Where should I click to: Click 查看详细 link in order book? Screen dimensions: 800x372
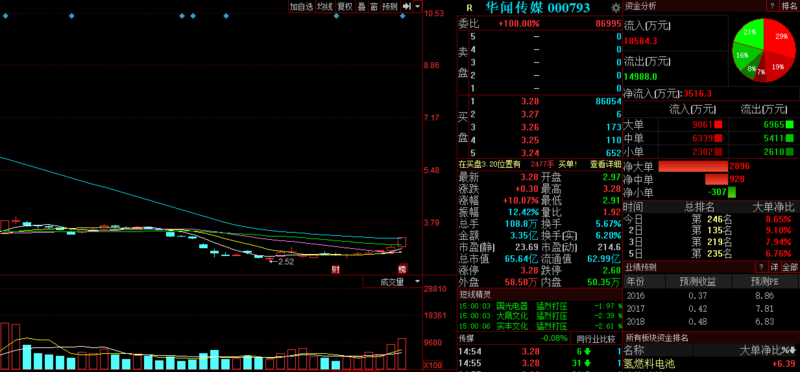coord(606,164)
